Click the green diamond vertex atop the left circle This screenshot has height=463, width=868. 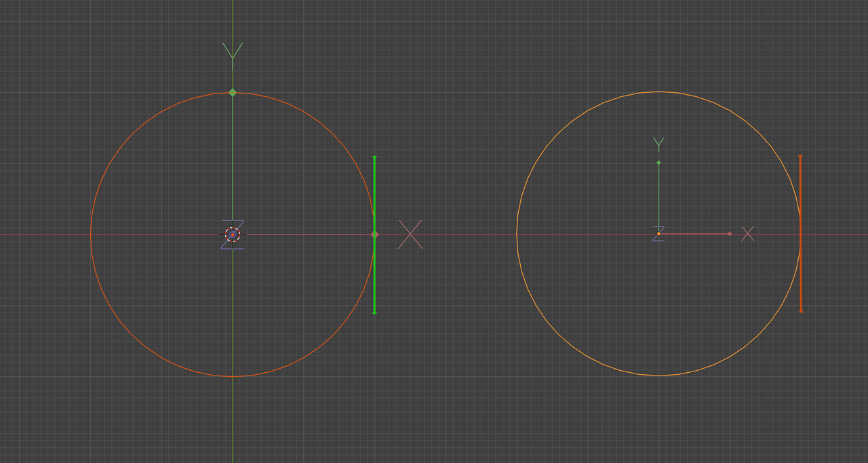[233, 92]
